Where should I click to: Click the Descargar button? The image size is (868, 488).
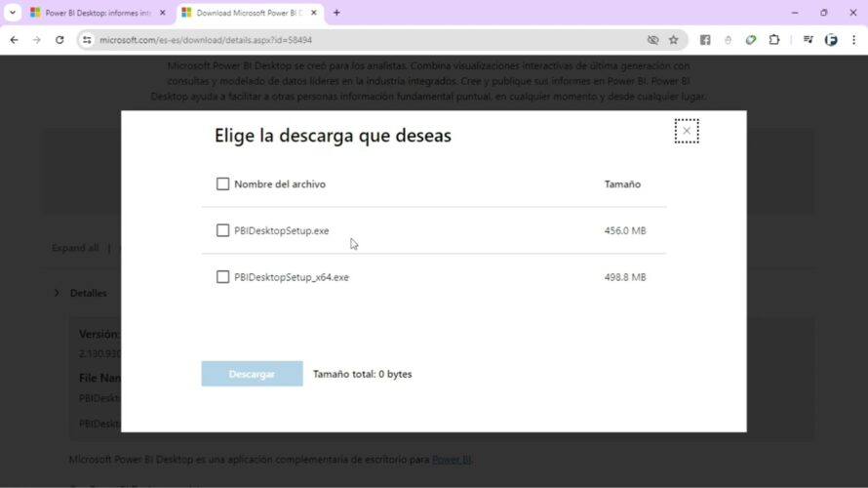click(x=252, y=374)
